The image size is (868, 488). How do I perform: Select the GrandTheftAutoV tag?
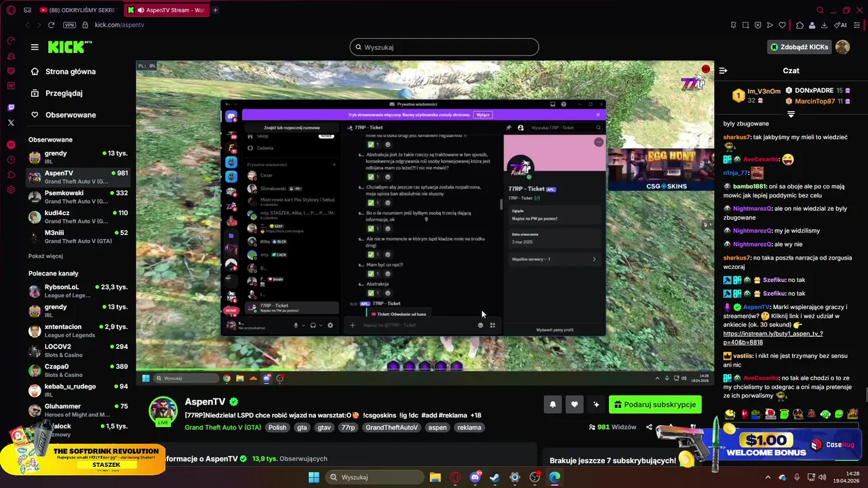click(x=392, y=428)
